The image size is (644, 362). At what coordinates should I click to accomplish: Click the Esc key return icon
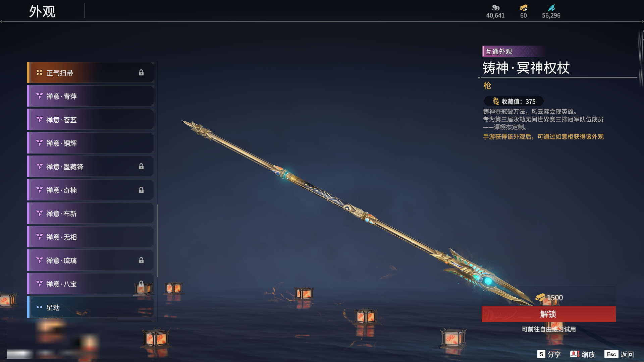pyautogui.click(x=611, y=354)
